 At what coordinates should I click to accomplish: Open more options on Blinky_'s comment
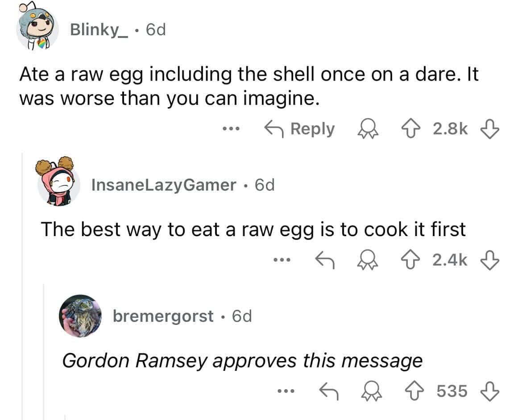232,129
